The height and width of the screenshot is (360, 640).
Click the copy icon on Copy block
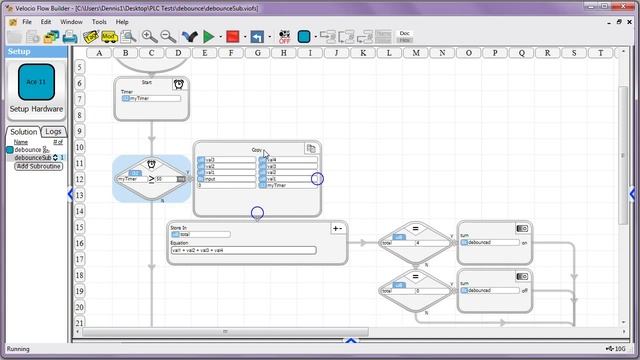pyautogui.click(x=311, y=149)
